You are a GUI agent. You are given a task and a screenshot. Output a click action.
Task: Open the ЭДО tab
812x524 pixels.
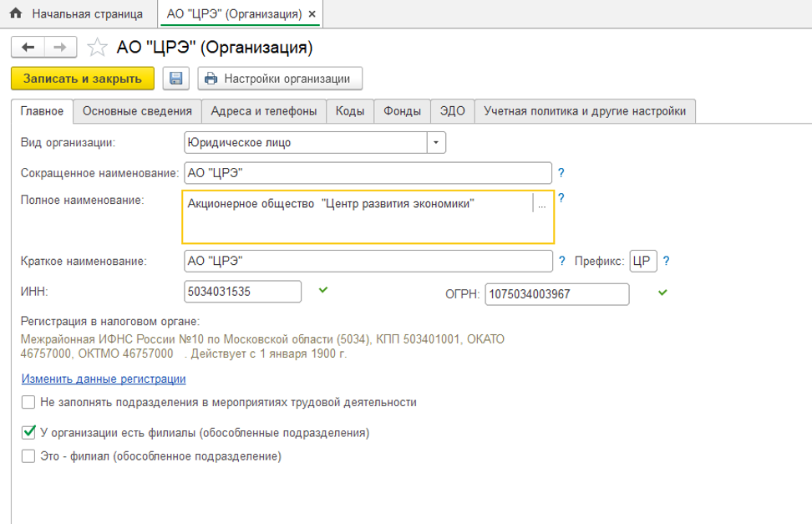(452, 111)
